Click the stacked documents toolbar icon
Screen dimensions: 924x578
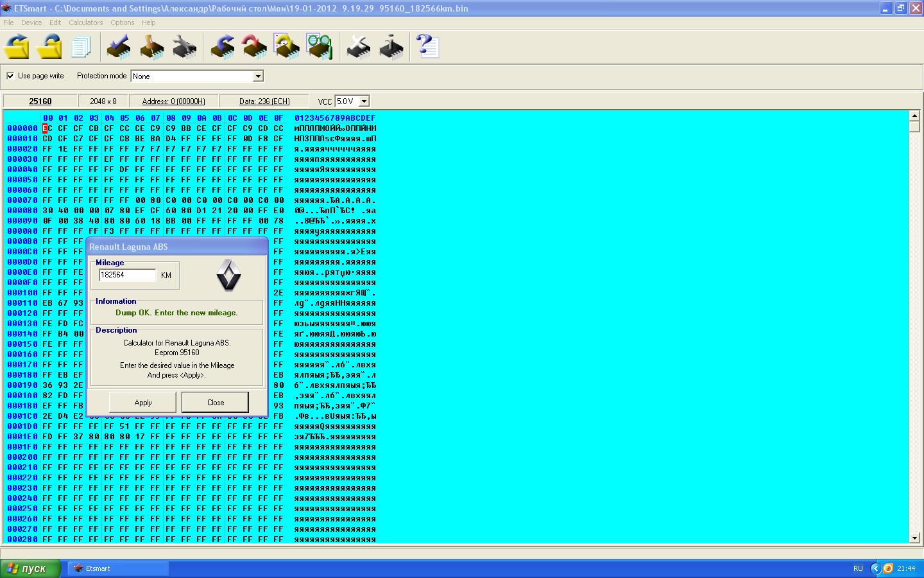(81, 47)
